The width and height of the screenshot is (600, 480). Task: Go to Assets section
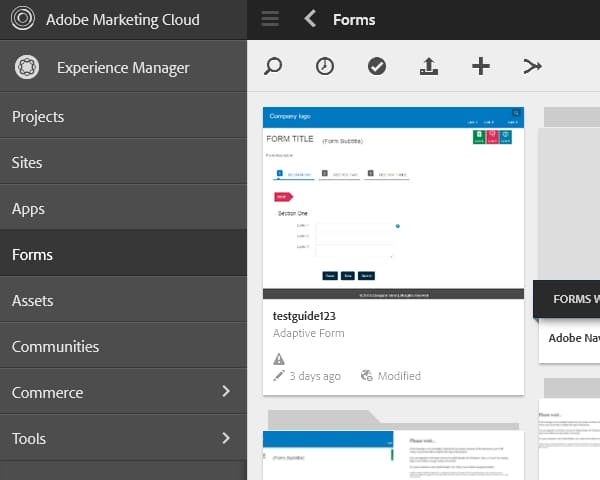point(33,301)
